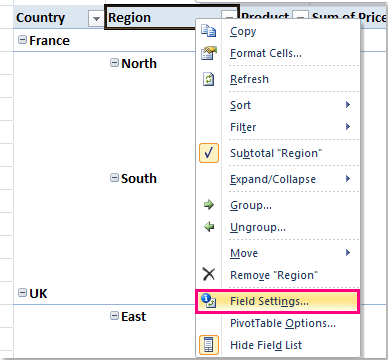
Task: Select the Filter menu entry
Action: 278,127
